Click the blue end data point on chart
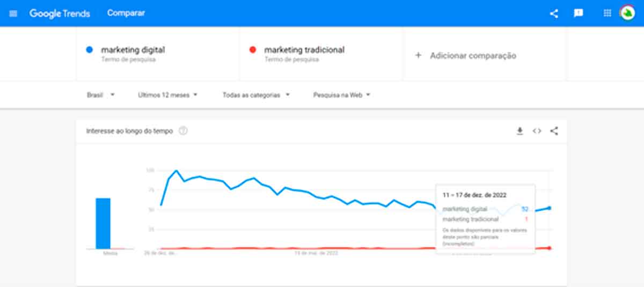Screen dimensions: 644x287 (549, 208)
